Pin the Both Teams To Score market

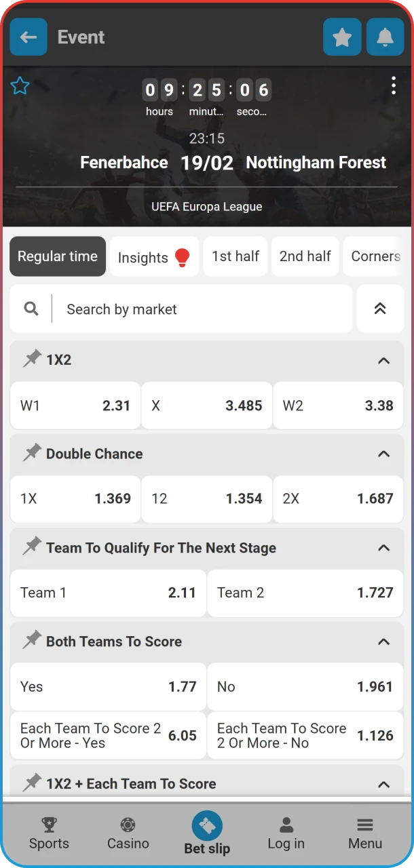[31, 641]
